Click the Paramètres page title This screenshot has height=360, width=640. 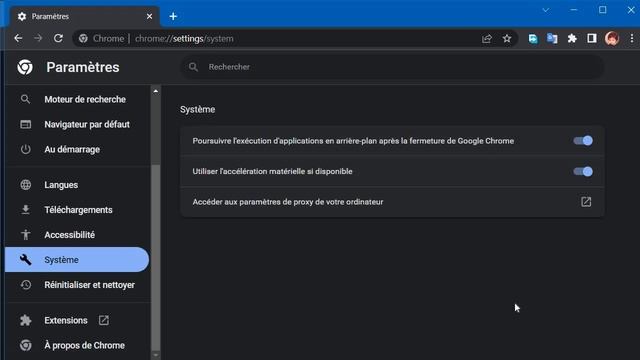pyautogui.click(x=83, y=67)
